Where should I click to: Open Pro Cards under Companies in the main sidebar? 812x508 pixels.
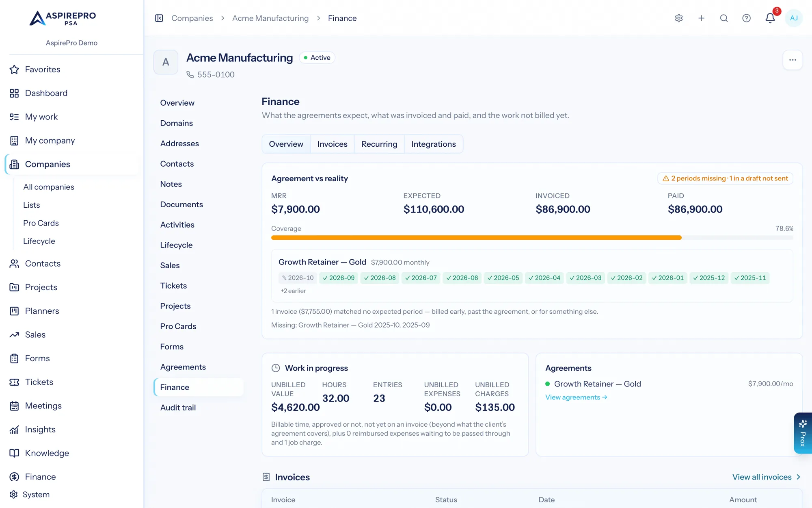tap(41, 223)
